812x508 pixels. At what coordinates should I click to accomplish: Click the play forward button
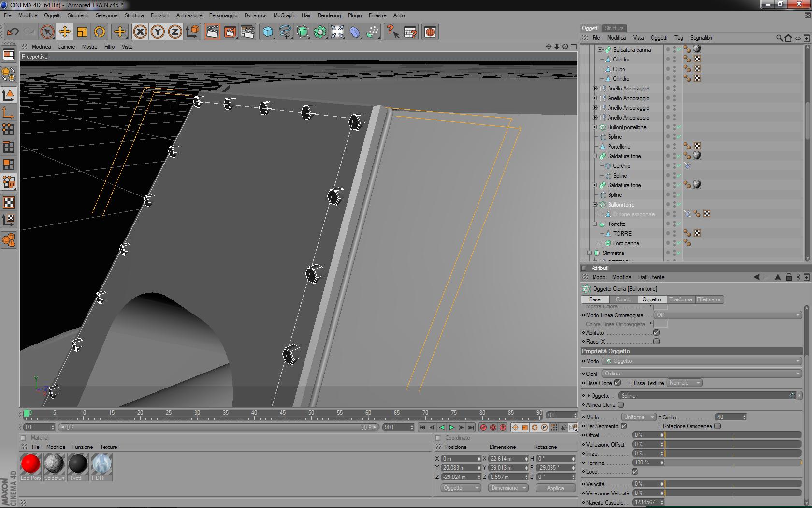pos(451,427)
